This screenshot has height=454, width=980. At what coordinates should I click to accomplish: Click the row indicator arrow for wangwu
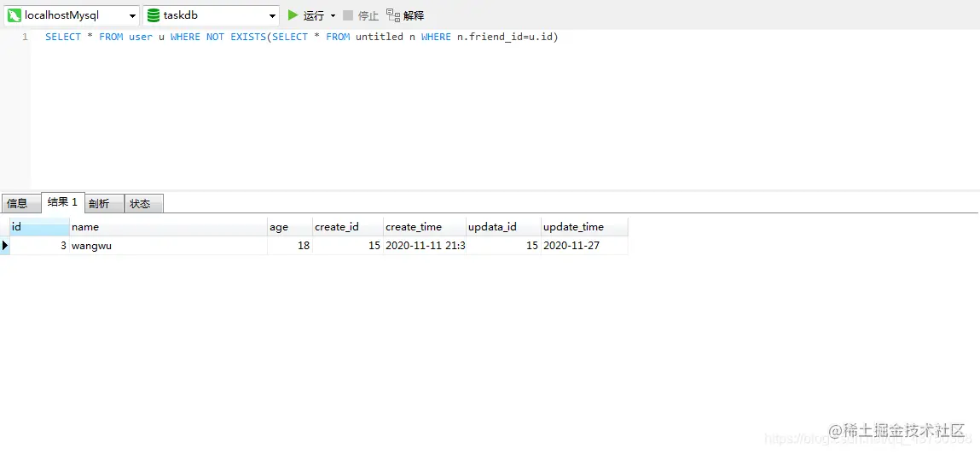coord(5,246)
